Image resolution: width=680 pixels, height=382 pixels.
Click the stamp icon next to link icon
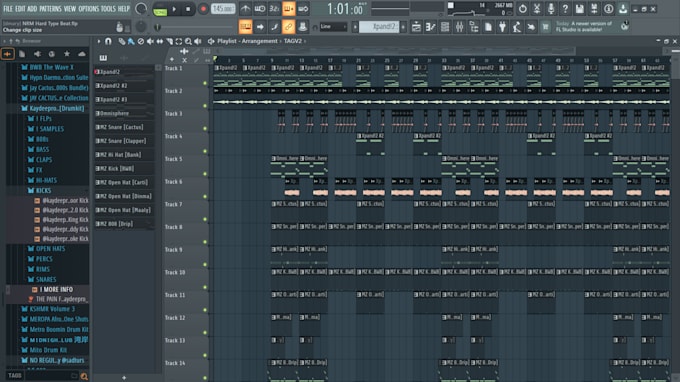click(302, 27)
